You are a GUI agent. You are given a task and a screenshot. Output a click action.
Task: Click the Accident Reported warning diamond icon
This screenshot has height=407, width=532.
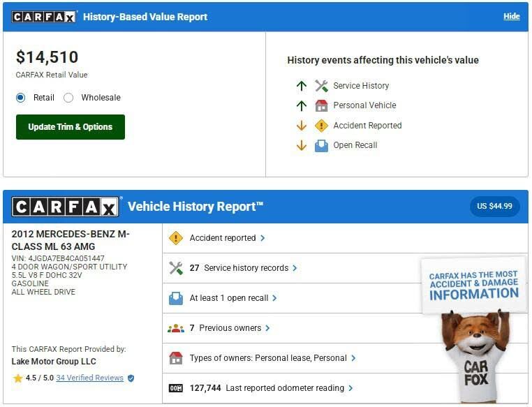pyautogui.click(x=321, y=126)
